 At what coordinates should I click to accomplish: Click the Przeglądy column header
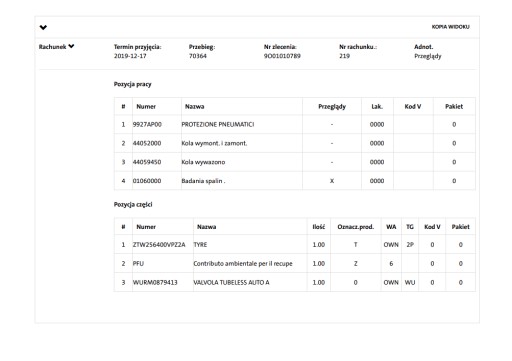(332, 107)
